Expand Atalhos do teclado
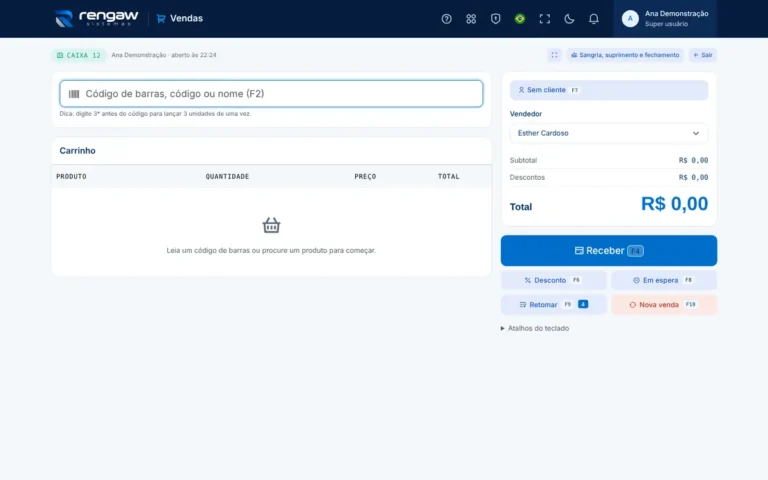 point(535,328)
